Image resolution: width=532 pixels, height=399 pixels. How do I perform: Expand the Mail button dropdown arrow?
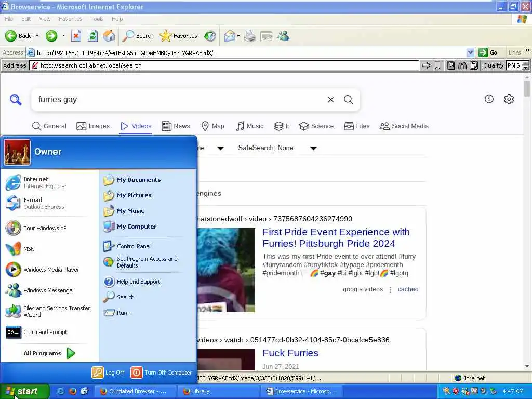click(x=238, y=36)
